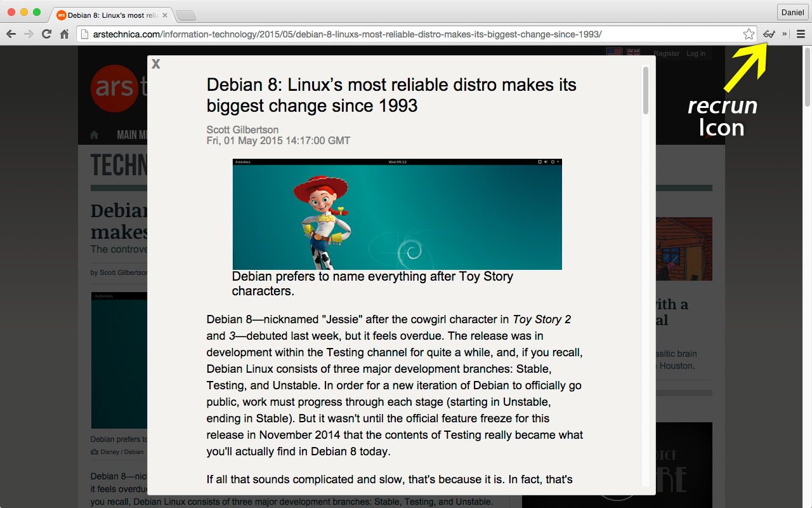Go back to previous page
Image resolution: width=812 pixels, height=508 pixels.
(11, 34)
